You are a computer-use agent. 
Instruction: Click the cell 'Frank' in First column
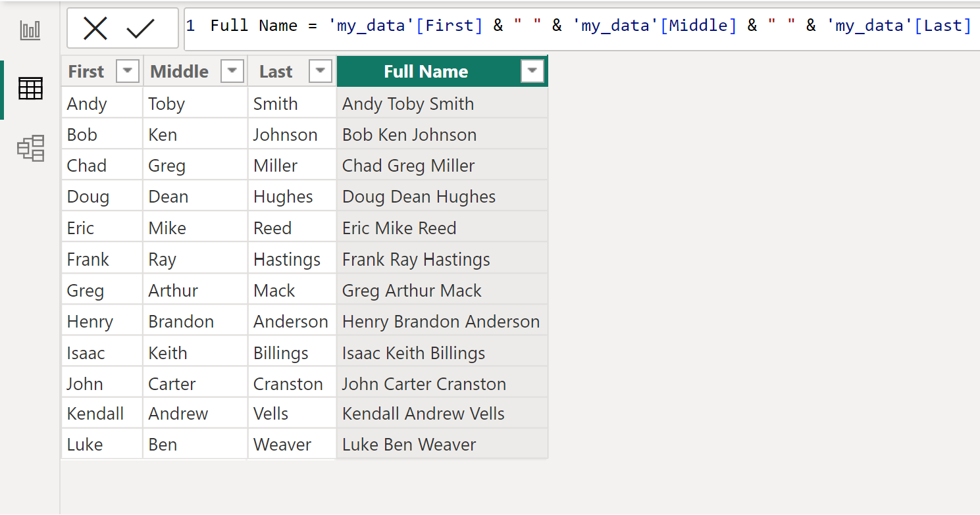pos(102,258)
